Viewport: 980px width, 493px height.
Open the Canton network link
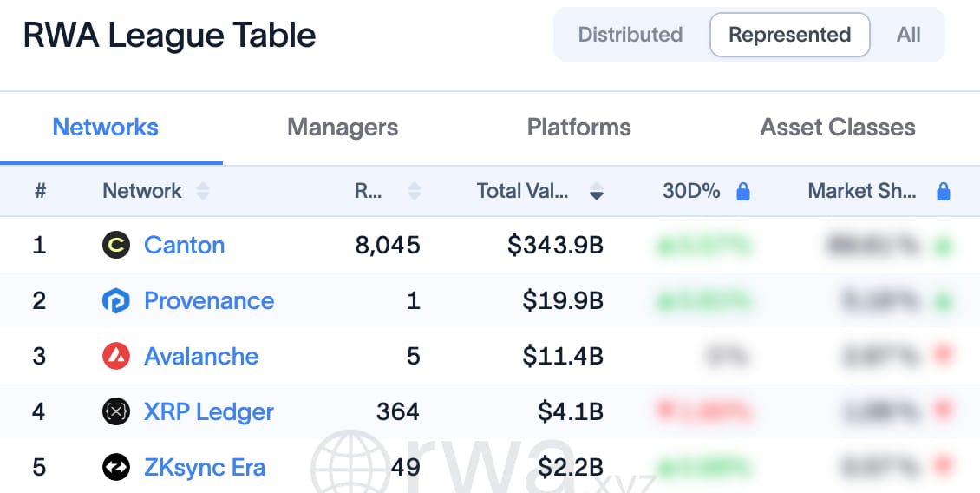pyautogui.click(x=185, y=245)
